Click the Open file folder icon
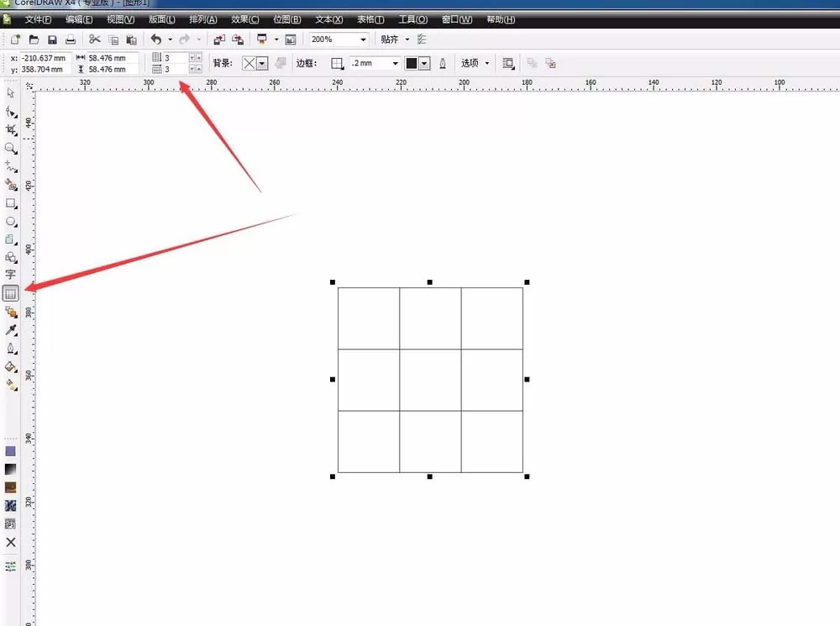The height and width of the screenshot is (626, 840). click(x=34, y=39)
